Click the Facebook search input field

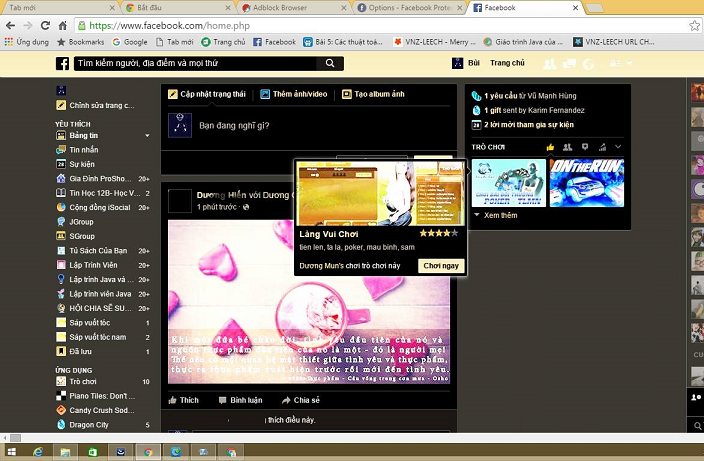(195, 63)
